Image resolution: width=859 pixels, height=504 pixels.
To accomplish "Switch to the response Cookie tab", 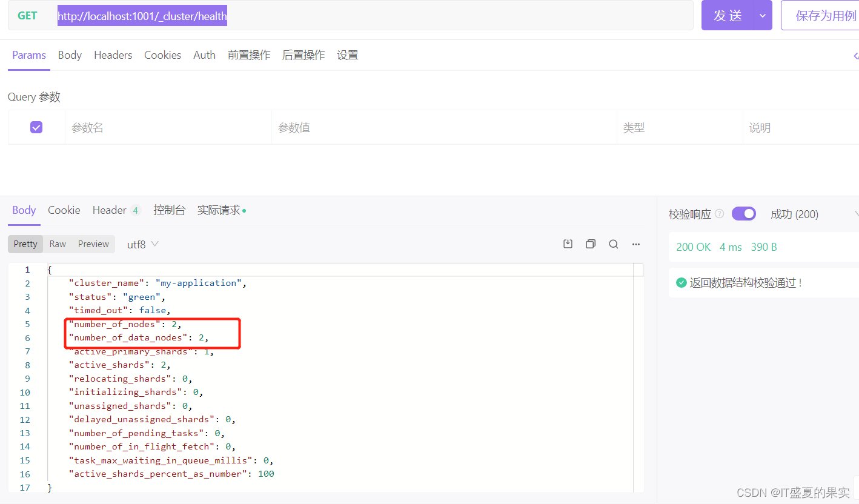I will (x=64, y=210).
